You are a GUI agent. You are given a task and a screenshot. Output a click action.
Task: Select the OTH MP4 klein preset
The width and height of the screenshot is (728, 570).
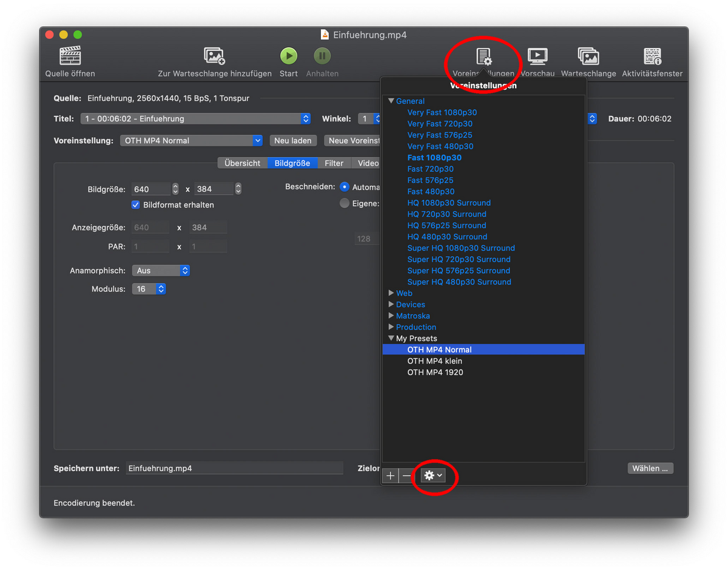coord(434,361)
